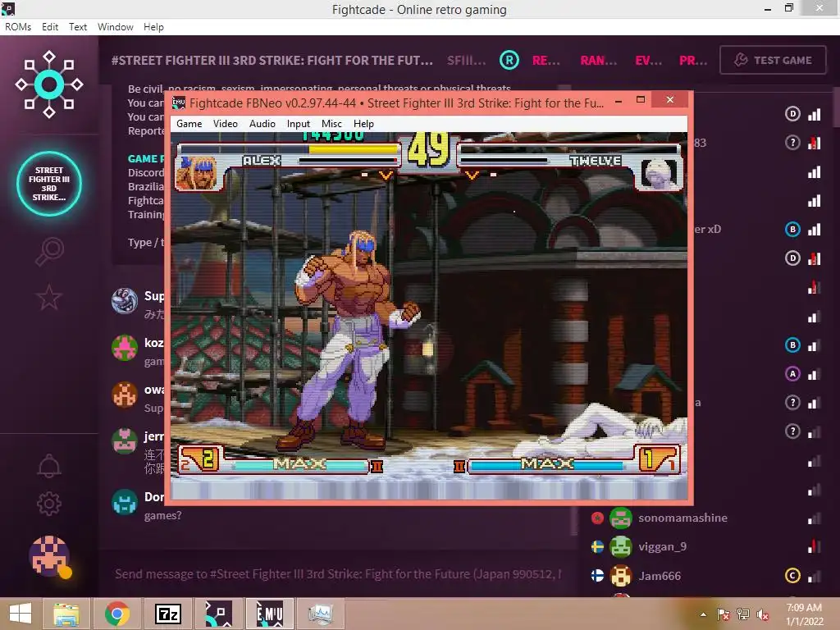
Task: Click the chat avatar beside 'jerr'
Action: click(125, 441)
